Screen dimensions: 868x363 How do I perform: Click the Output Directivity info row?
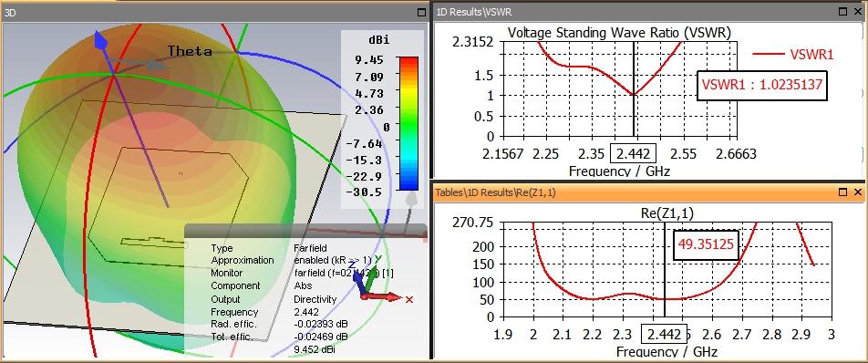pos(274,299)
